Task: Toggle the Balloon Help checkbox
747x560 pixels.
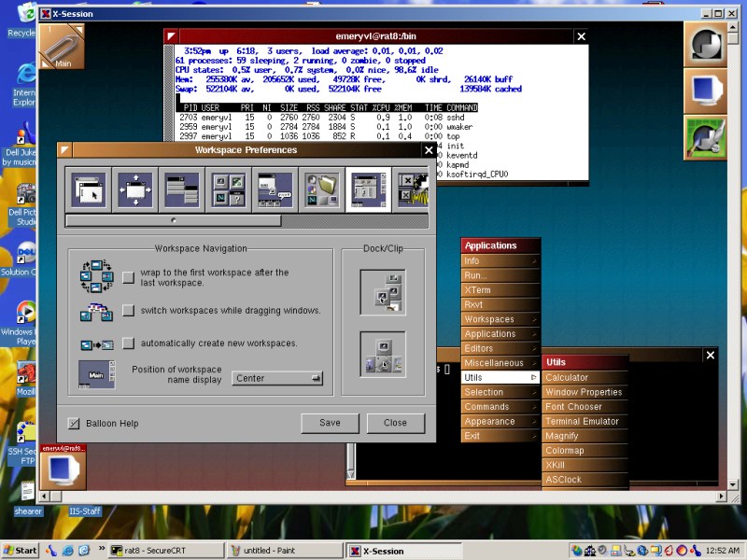Action: [75, 423]
